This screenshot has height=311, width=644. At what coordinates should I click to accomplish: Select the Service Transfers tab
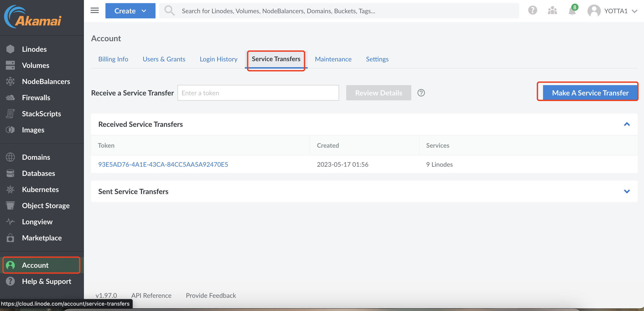tap(276, 59)
